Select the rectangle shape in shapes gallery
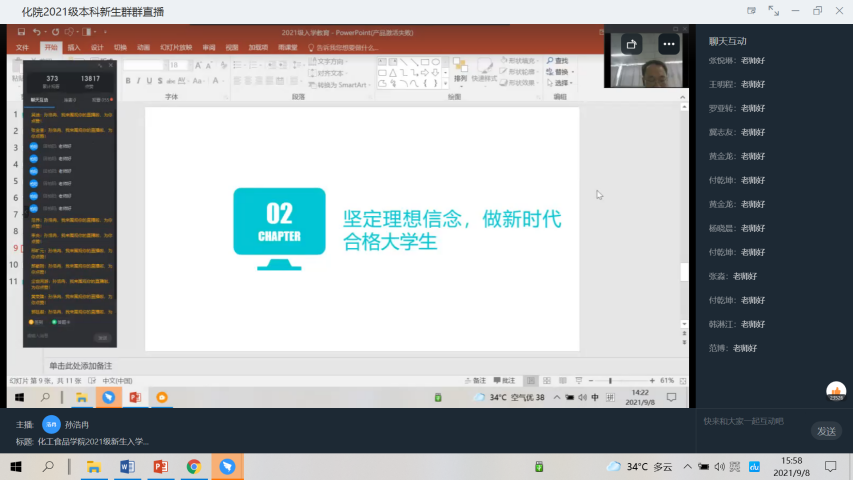 [x=425, y=62]
